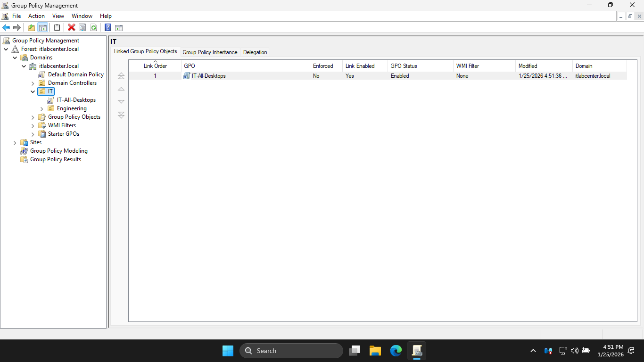
Task: Toggle Show/Hide Console Tree button
Action: point(42,28)
